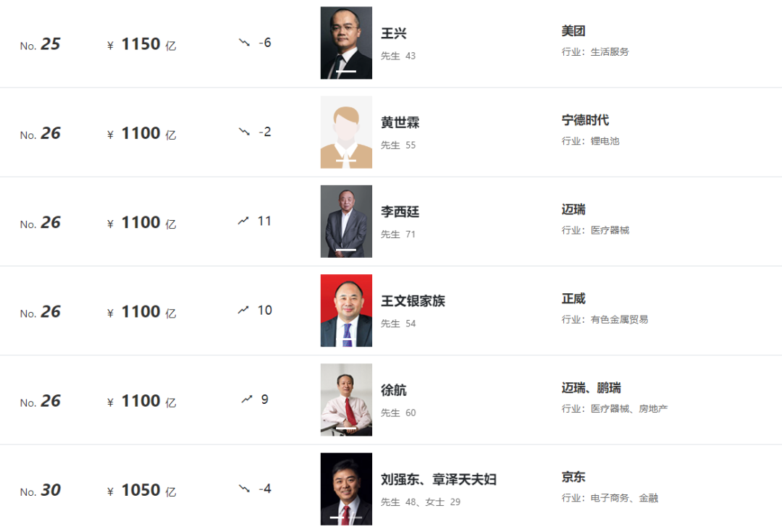Click the name 王兴
This screenshot has width=782, height=532.
click(x=394, y=34)
